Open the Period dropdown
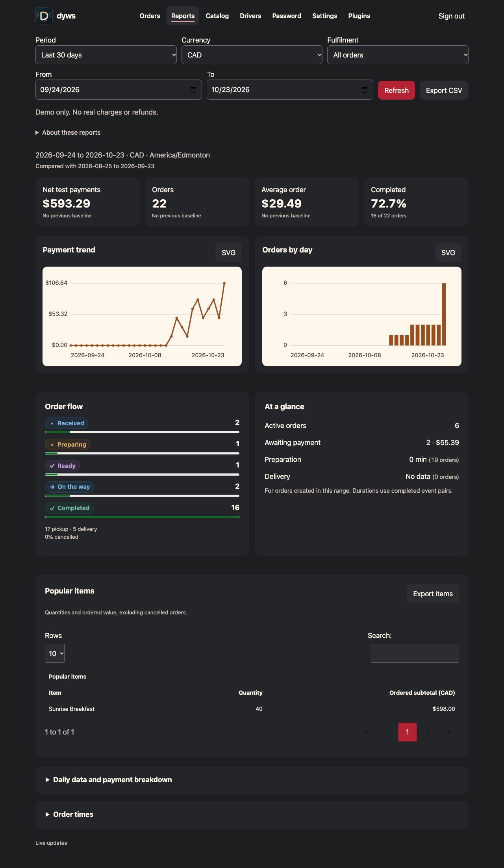This screenshot has width=504, height=868. click(x=106, y=55)
